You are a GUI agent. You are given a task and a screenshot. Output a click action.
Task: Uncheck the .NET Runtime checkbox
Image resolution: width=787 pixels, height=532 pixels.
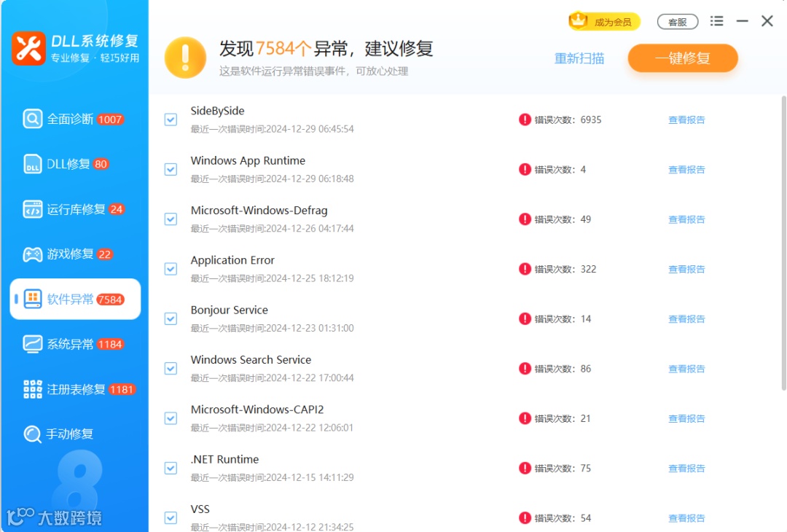click(x=171, y=469)
